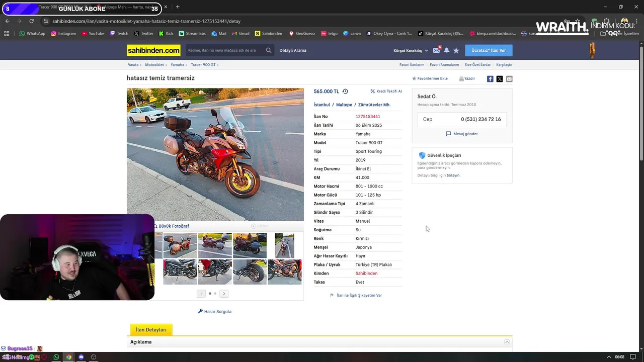Screen dimensions: 644x362
Task: Click the 565.000 TL price
Action: pos(327,92)
